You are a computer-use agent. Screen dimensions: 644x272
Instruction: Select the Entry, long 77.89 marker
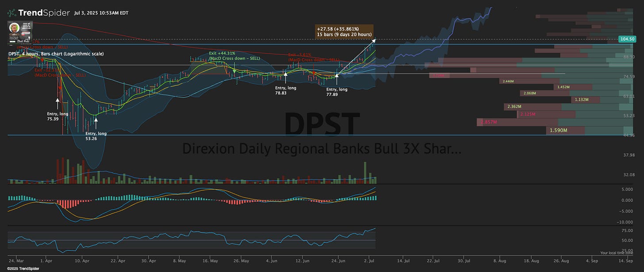337,92
